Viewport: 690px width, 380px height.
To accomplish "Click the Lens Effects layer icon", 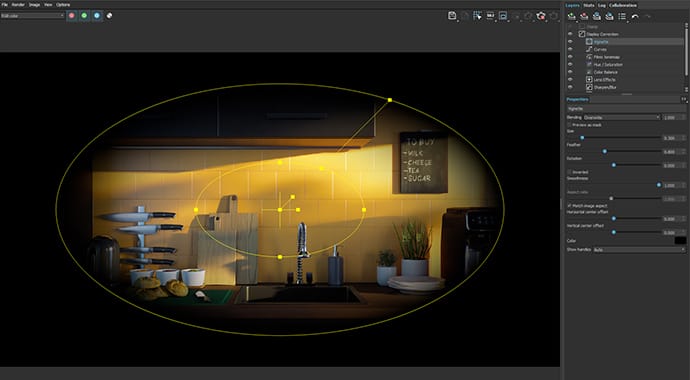I will [x=589, y=80].
